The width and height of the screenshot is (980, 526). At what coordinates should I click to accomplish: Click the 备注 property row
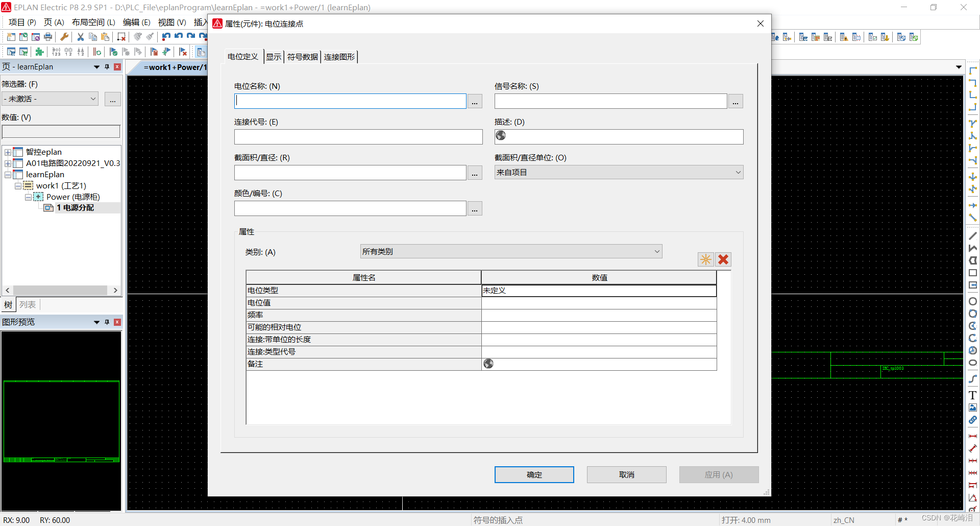click(481, 364)
